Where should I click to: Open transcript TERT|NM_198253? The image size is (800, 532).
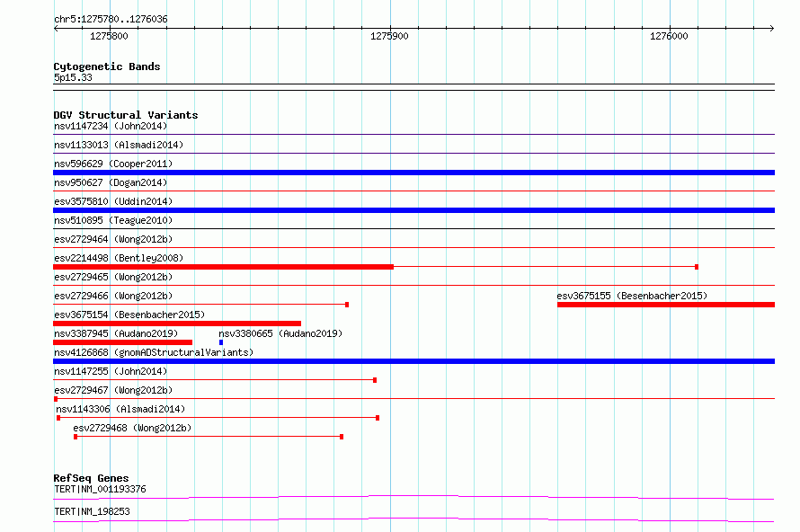pos(92,511)
